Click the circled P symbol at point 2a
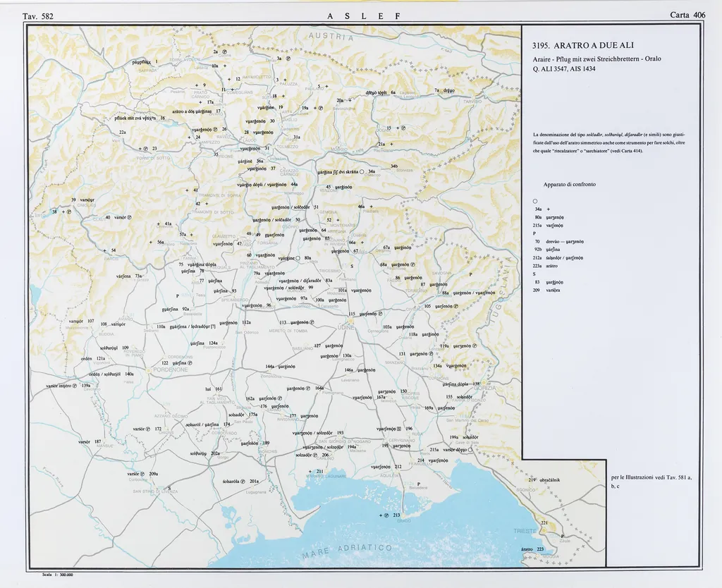Viewport: 722px width, 588px height. (x=224, y=51)
